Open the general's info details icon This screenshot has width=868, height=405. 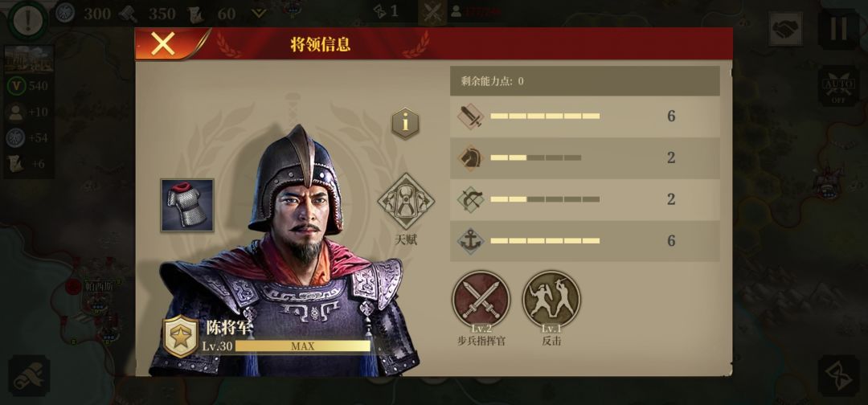tap(406, 124)
